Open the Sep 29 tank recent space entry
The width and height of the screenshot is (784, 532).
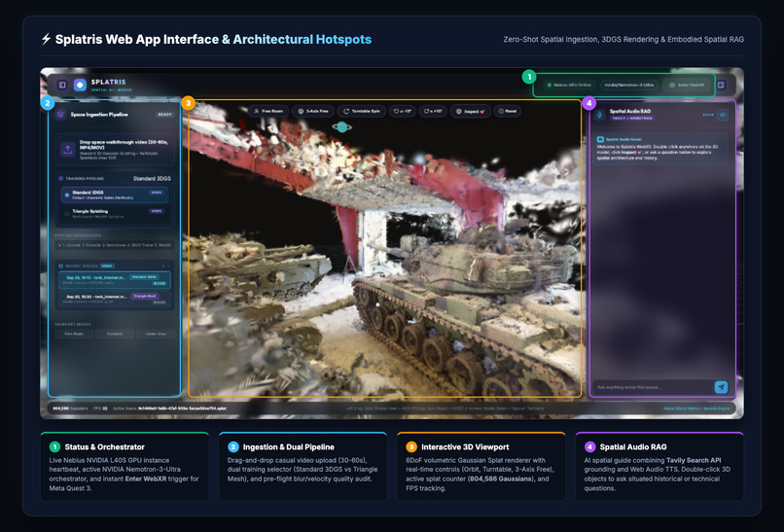(115, 280)
